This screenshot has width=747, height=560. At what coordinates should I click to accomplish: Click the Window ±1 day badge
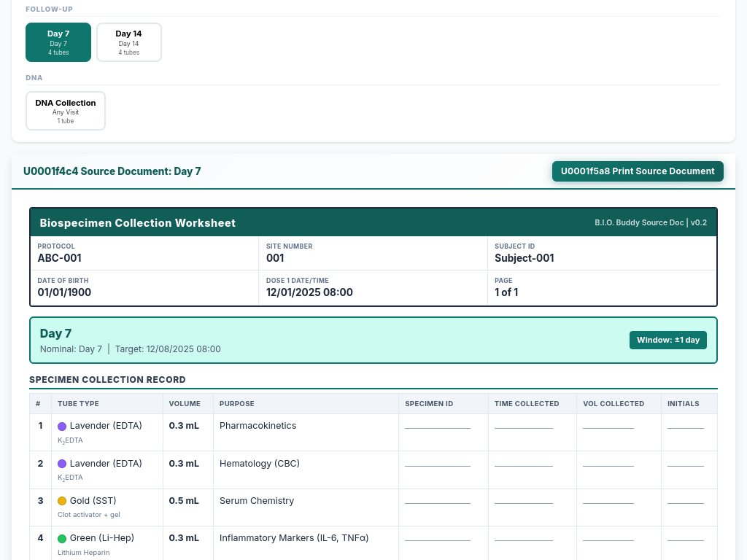pos(667,340)
